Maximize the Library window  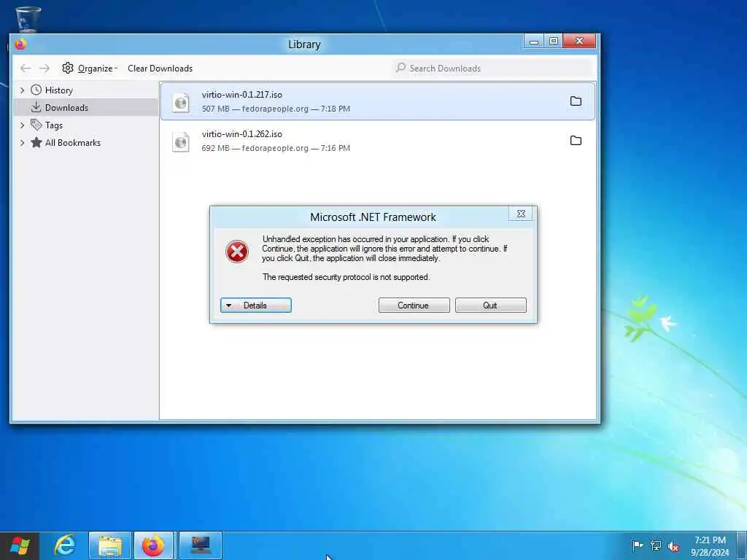(553, 41)
